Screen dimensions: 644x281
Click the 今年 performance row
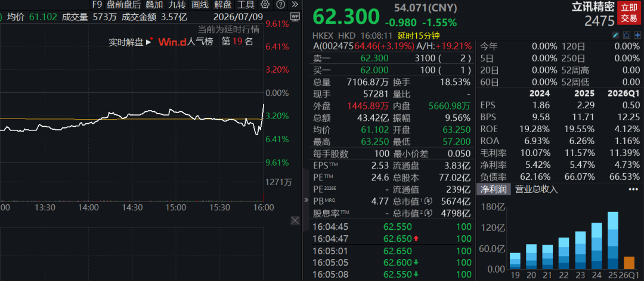click(x=519, y=46)
